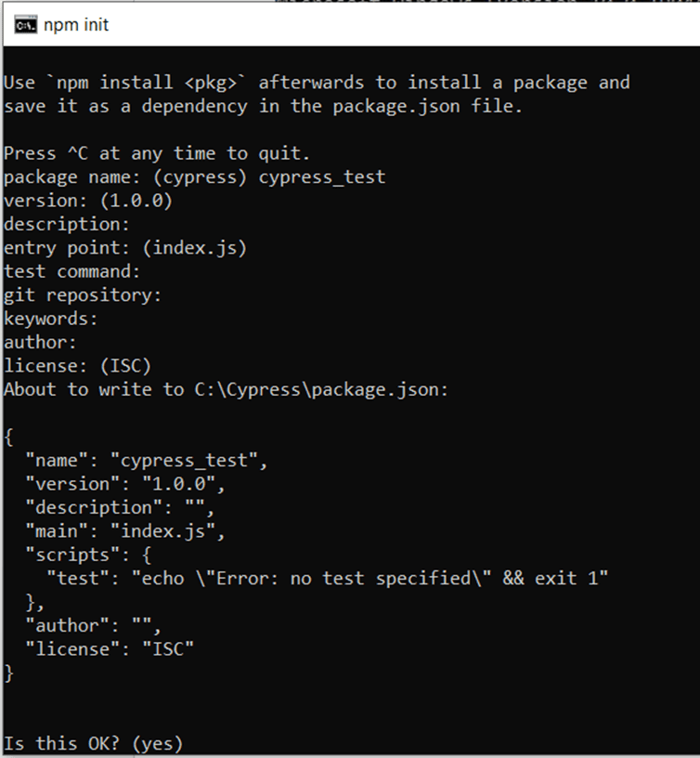Screen dimensions: 700x758
Task: Click the "npm init" window title text
Action: point(76,24)
